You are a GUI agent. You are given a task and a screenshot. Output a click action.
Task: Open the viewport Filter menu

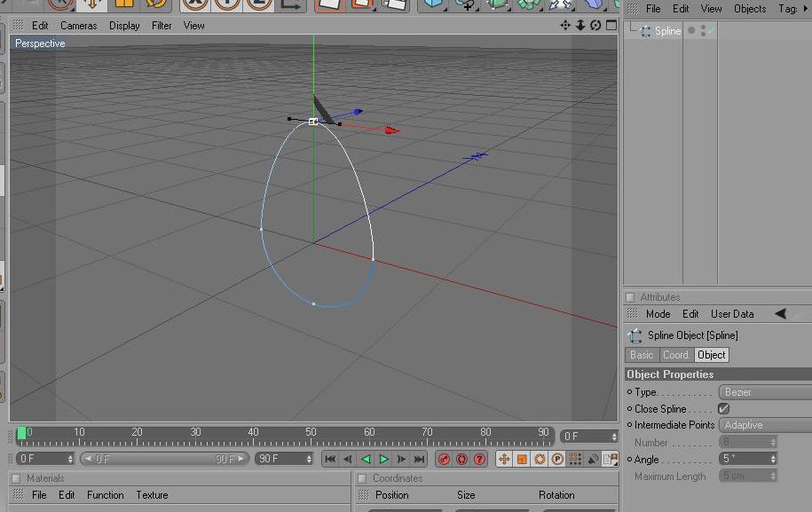click(162, 26)
